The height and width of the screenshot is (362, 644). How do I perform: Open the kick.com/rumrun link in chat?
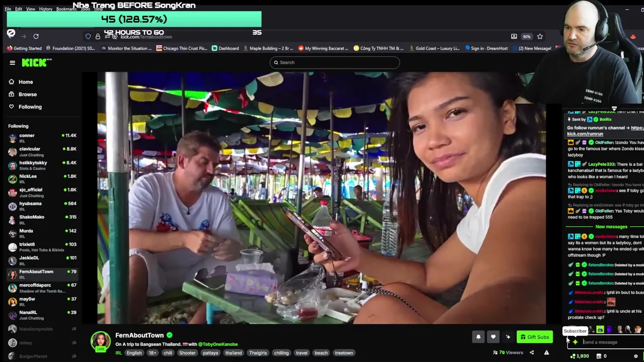(x=585, y=134)
